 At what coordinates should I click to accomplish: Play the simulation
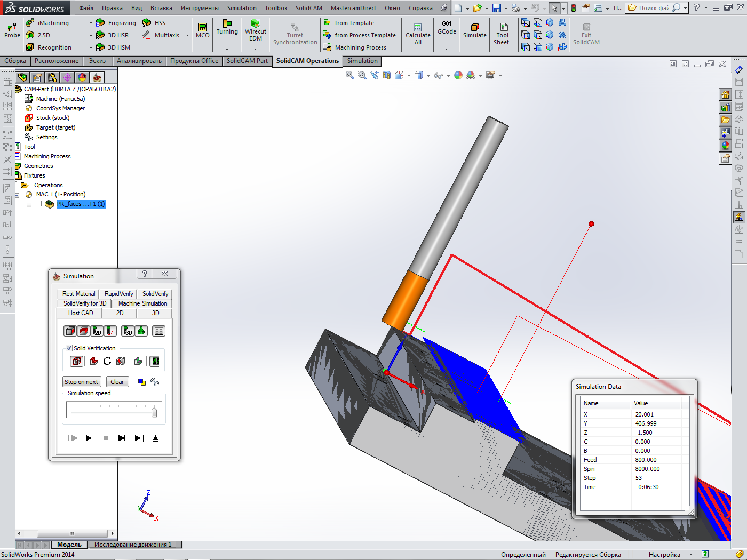[89, 438]
